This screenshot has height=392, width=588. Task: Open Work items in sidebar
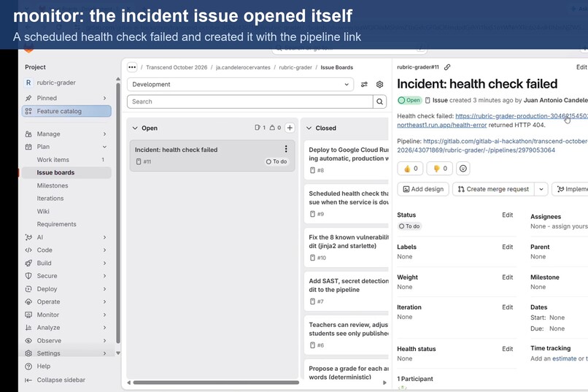click(66, 160)
